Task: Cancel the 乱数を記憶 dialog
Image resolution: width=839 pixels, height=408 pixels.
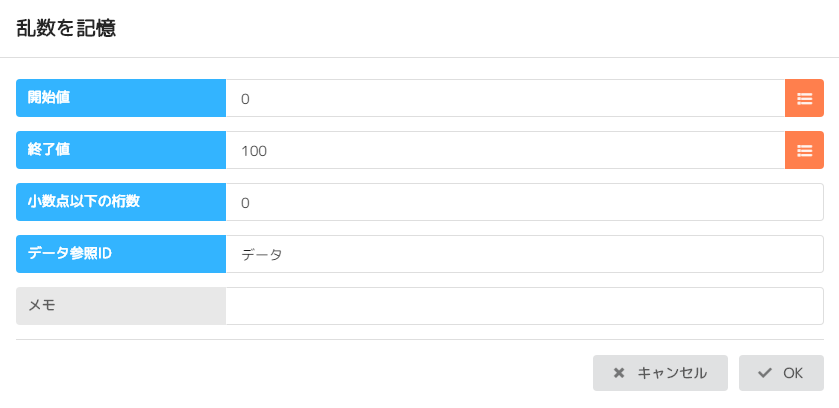Action: [659, 373]
